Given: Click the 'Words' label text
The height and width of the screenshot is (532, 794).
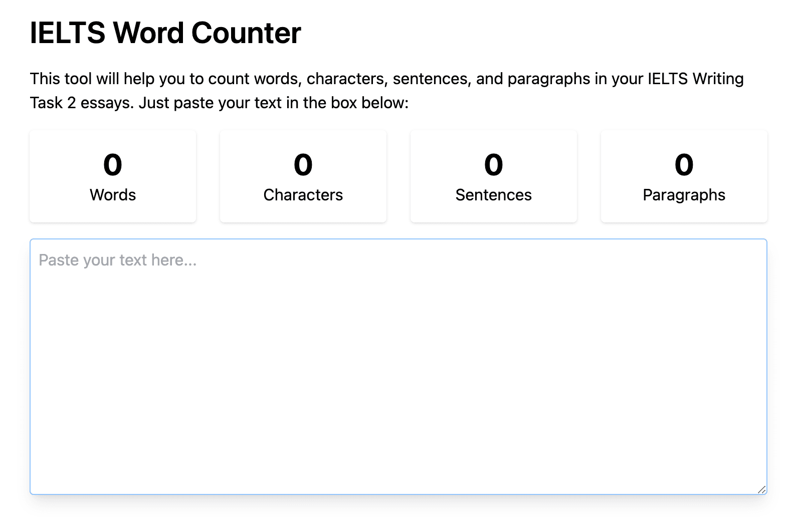Looking at the screenshot, I should (x=113, y=195).
